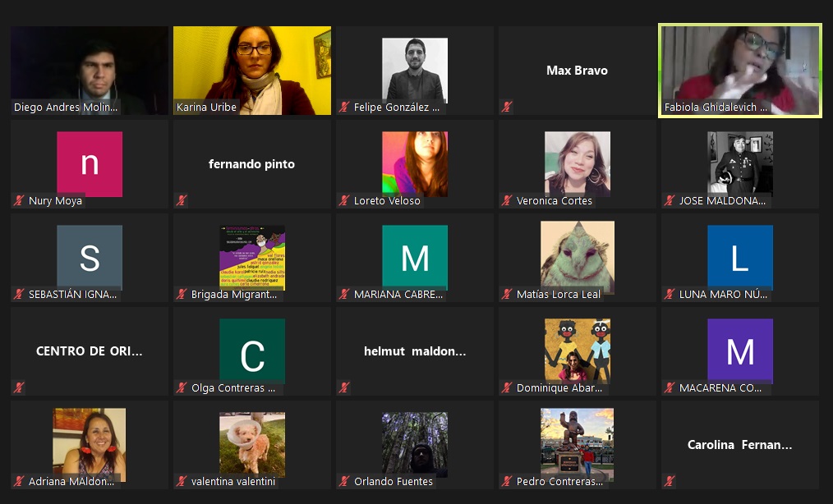Click muted mic icon beside Veronica Cortes
The height and width of the screenshot is (504, 833).
point(507,201)
